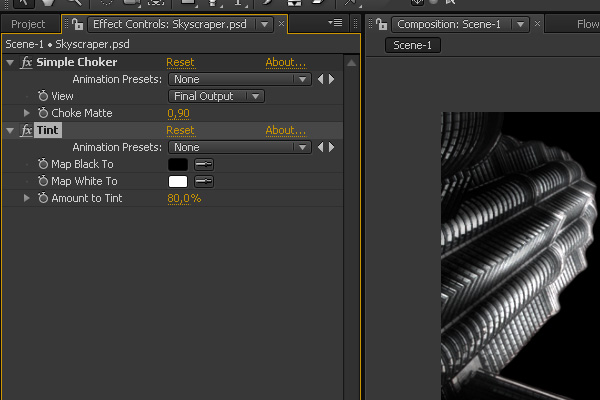
Task: Open the Effect Controls panel options menu
Action: pos(335,23)
